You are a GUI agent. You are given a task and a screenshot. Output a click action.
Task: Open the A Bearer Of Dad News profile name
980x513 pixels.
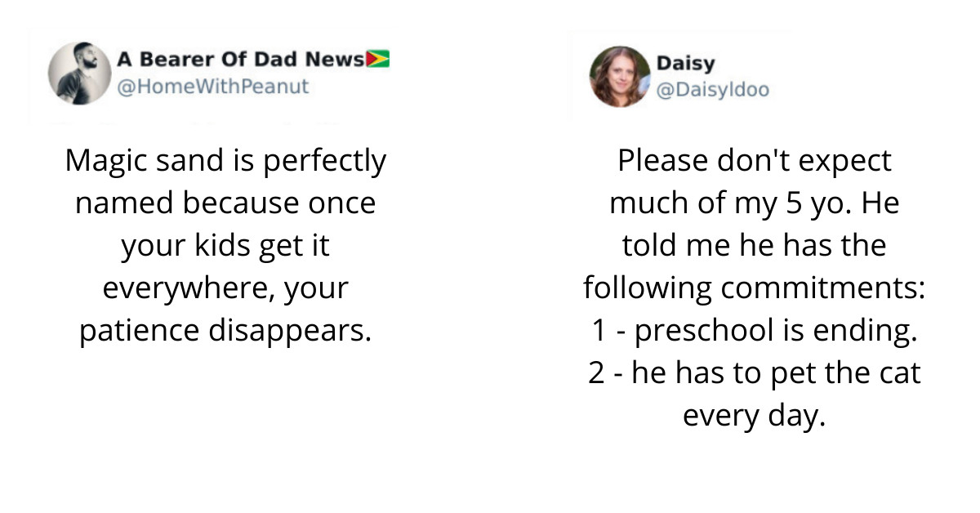[x=241, y=60]
